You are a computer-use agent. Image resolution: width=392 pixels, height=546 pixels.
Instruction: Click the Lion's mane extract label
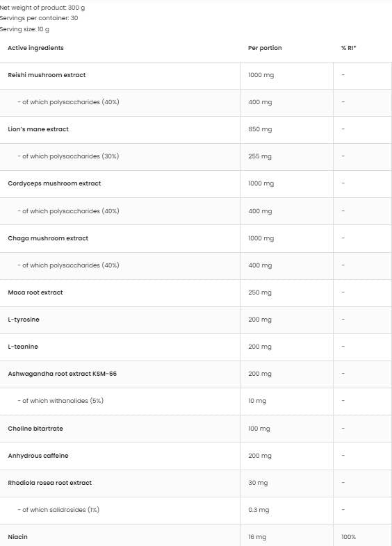[x=38, y=129]
